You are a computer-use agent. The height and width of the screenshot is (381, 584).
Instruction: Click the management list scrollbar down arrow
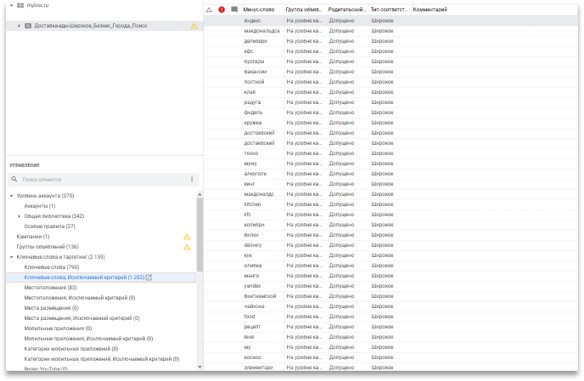[x=200, y=367]
